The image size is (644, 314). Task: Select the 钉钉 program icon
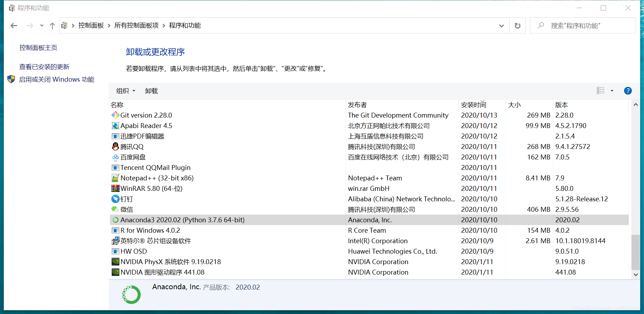tap(115, 199)
